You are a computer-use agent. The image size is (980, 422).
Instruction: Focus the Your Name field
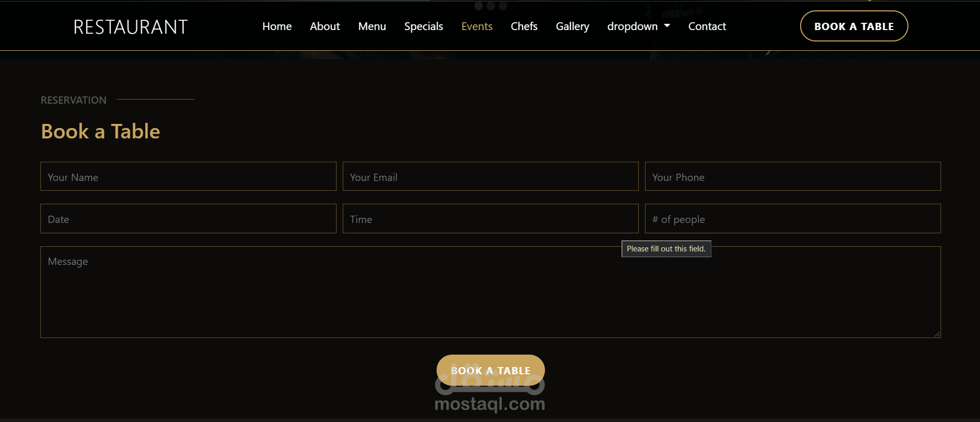pyautogui.click(x=188, y=176)
